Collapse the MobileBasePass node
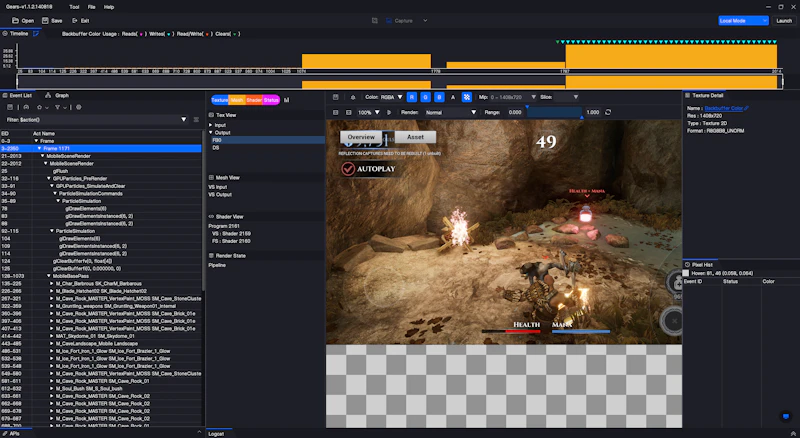Screen dimensions: 800x438 pyautogui.click(x=49, y=276)
